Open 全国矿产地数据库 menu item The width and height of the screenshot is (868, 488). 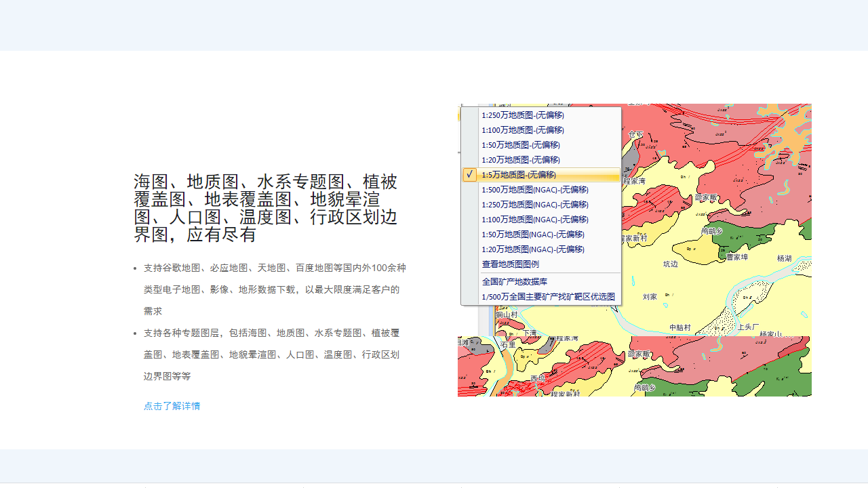(515, 282)
